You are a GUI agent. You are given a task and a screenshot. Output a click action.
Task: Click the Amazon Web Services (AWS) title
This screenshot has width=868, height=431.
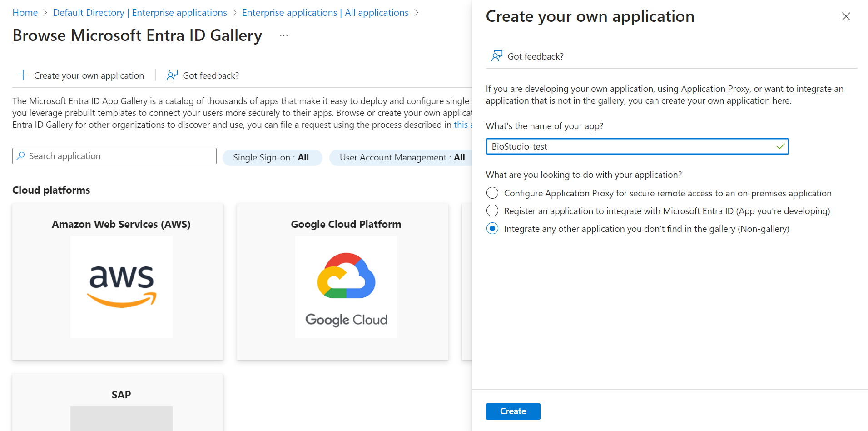121,224
